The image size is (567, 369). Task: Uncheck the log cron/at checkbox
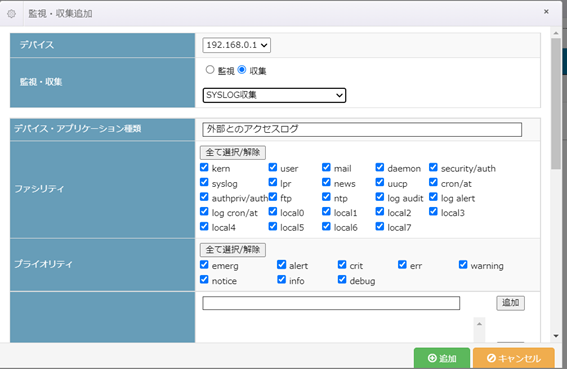[x=204, y=211]
